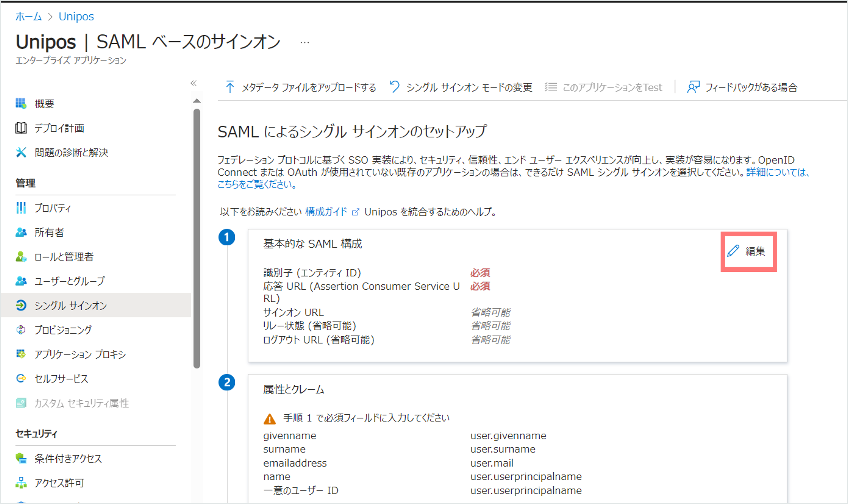Click the user.mail value
848x504 pixels.
[x=492, y=463]
